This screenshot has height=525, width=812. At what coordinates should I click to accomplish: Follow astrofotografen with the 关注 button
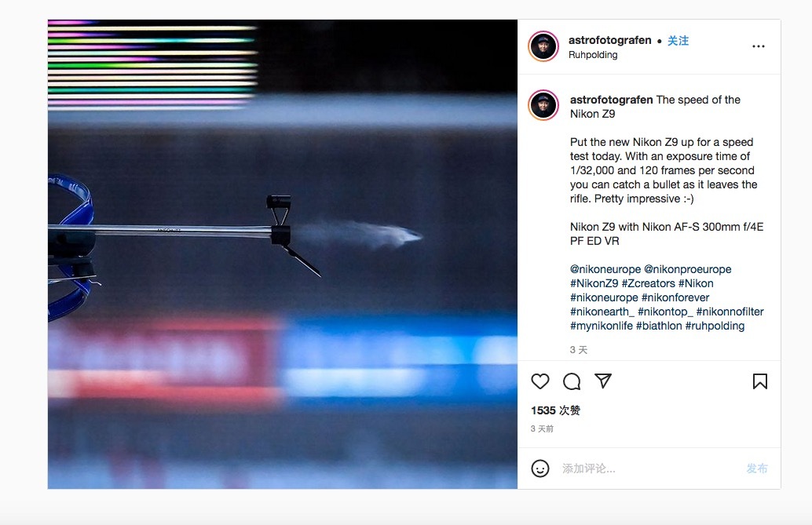point(678,40)
